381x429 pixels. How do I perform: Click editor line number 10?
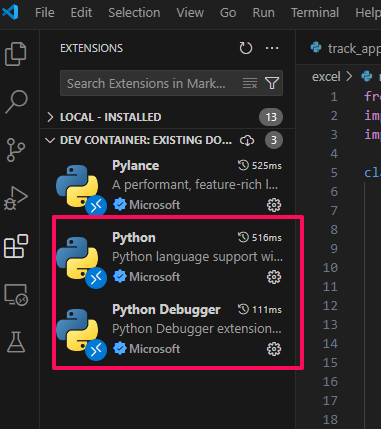(330, 268)
